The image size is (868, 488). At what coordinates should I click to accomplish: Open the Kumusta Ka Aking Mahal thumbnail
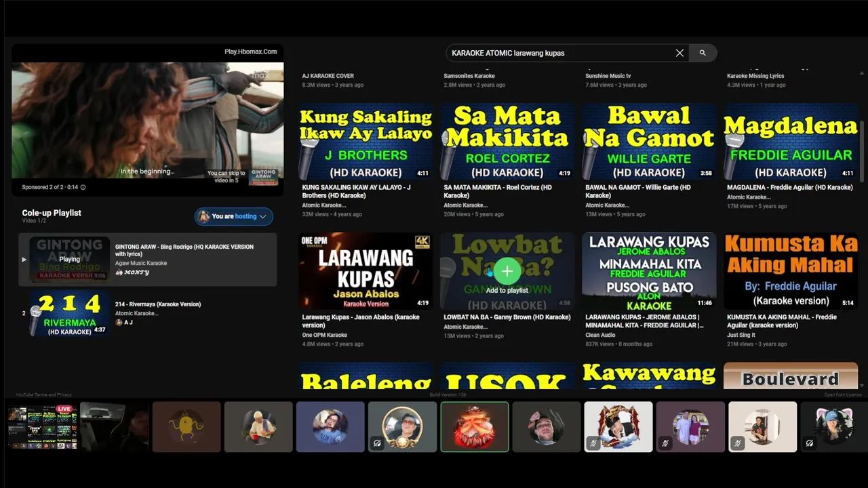click(x=791, y=271)
